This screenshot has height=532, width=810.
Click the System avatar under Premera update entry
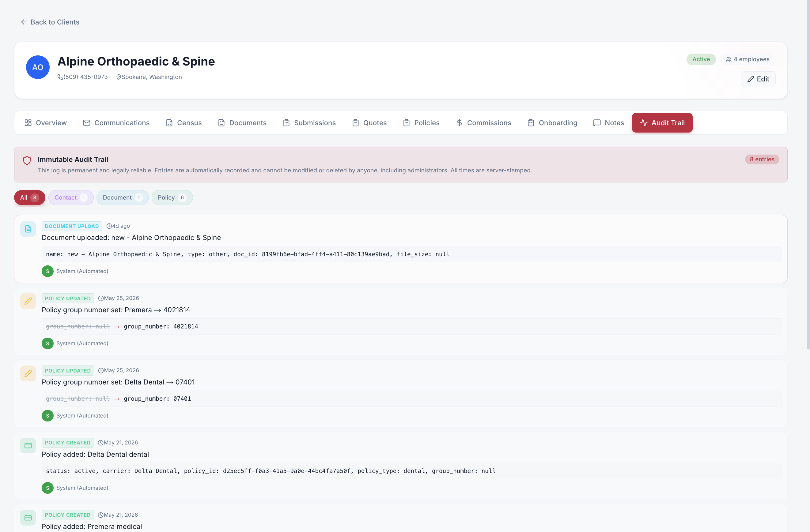tap(48, 343)
